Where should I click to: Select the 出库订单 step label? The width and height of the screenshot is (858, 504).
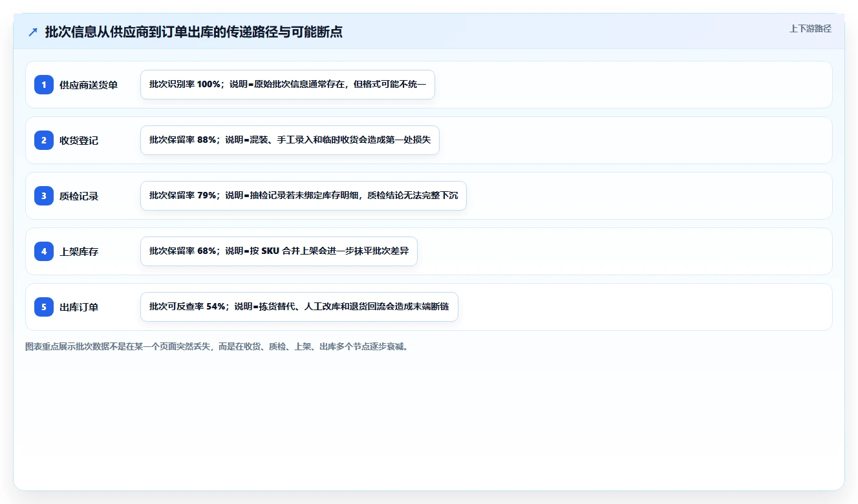(79, 307)
